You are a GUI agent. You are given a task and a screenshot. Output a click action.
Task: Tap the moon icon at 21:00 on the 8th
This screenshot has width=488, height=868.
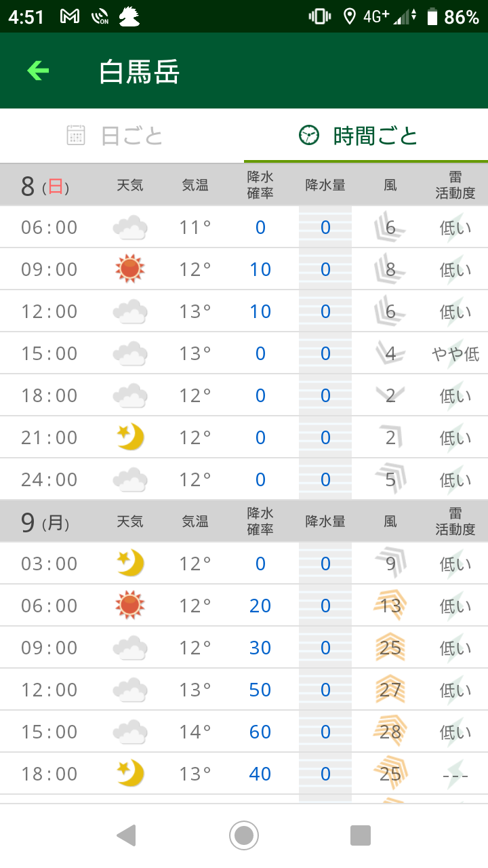(x=129, y=437)
